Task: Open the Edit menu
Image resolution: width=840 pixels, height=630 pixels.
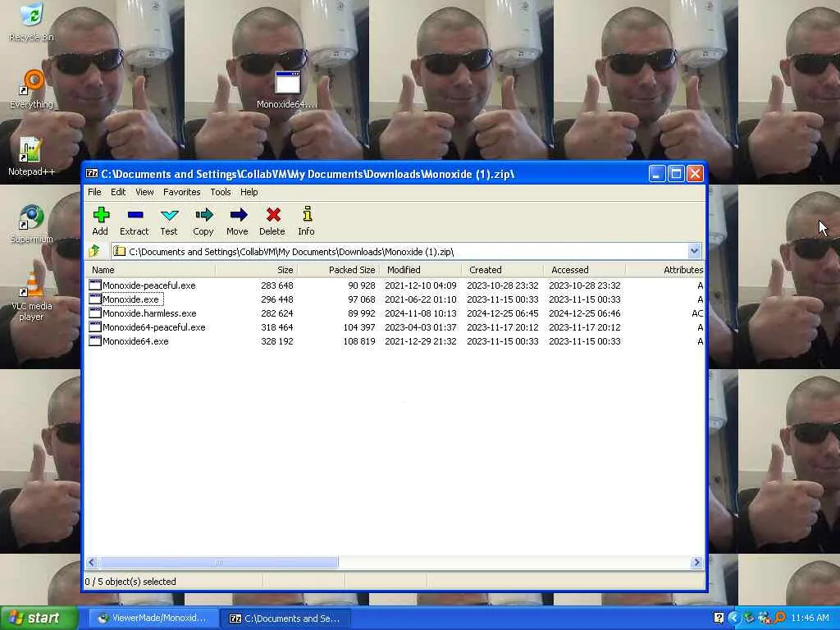Action: pos(118,192)
